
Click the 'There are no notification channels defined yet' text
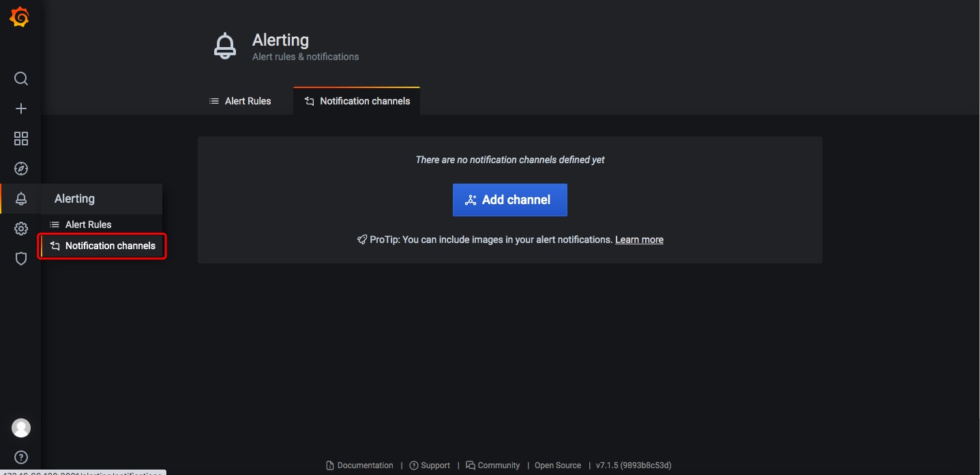pyautogui.click(x=510, y=160)
